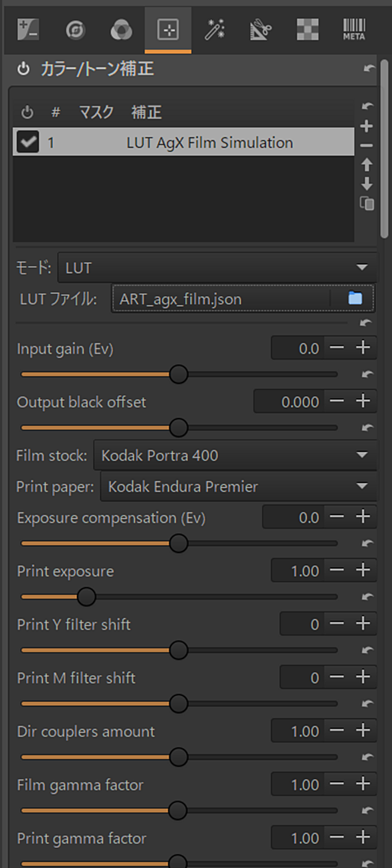This screenshot has width=392, height=868.
Task: Open the Transform tab with ruler icon
Action: click(x=260, y=29)
